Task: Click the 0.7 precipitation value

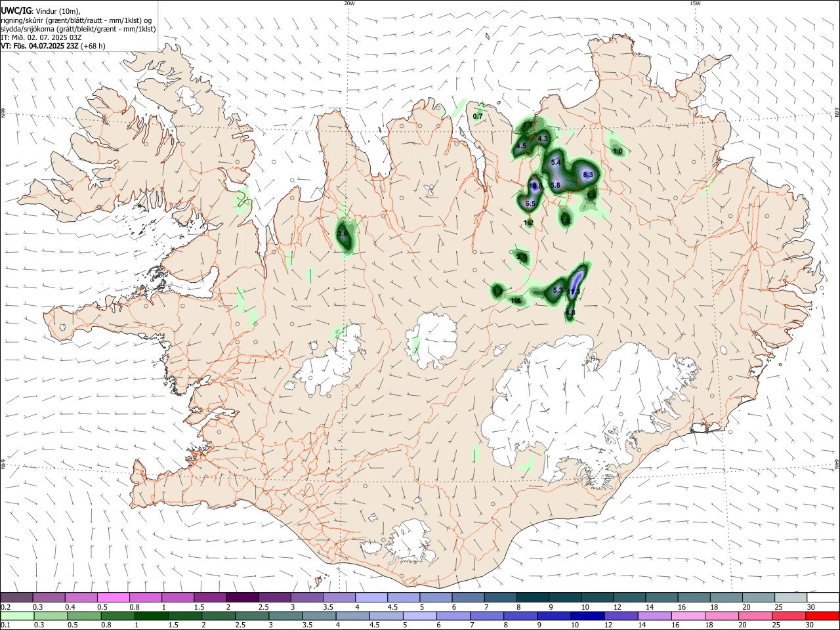Action: pos(478,116)
